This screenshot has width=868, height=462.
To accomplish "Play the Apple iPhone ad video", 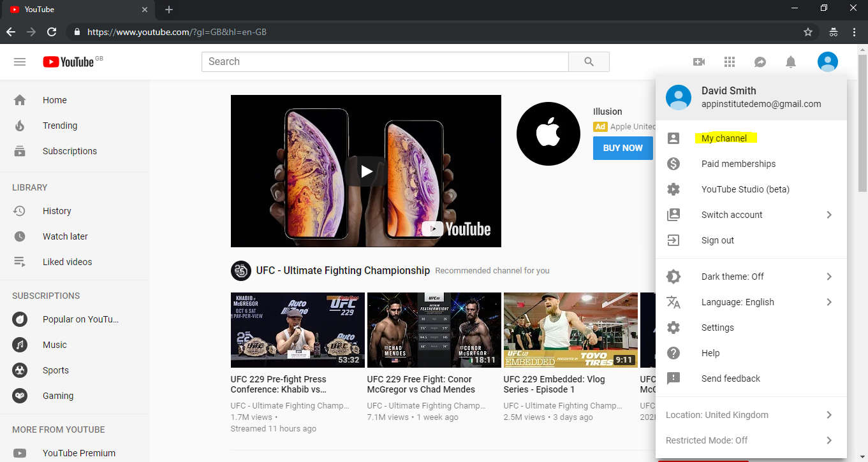I will tap(366, 171).
